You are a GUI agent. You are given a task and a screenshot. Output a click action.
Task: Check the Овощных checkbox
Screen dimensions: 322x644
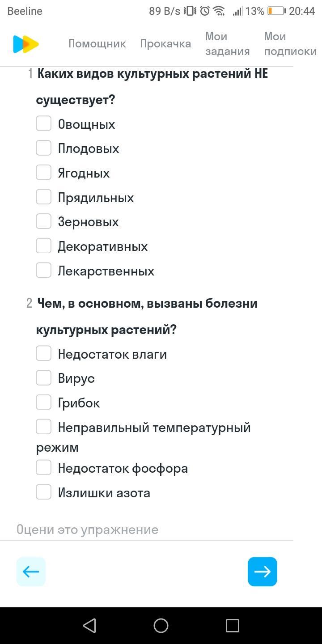click(x=44, y=123)
